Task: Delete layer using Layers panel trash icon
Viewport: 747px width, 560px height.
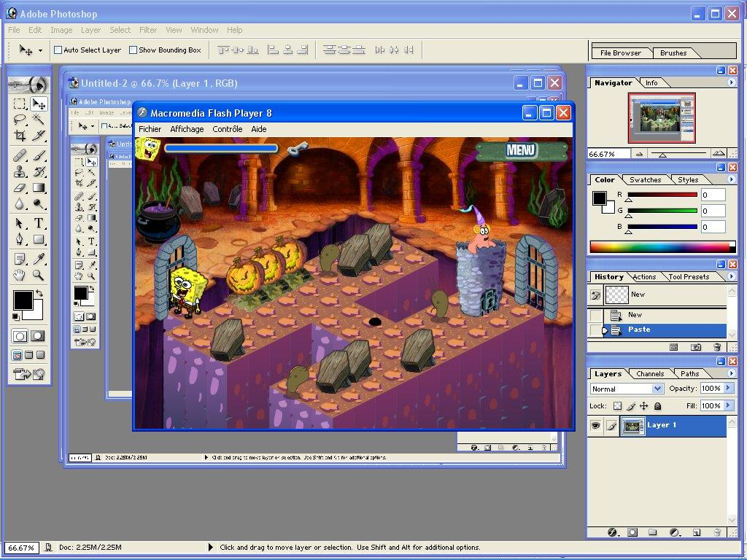Action: 718,532
